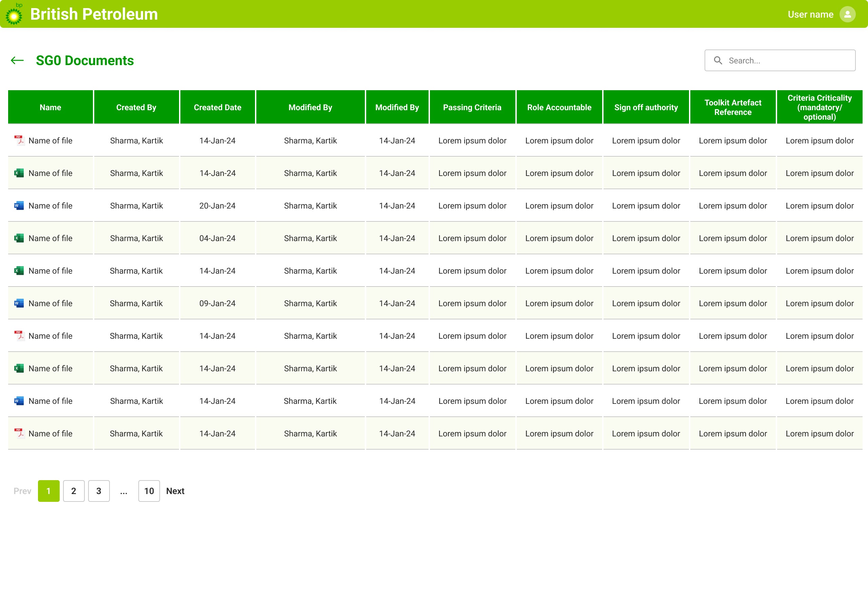Click the BP sunburst logo
This screenshot has height=590, width=868.
[x=14, y=16]
